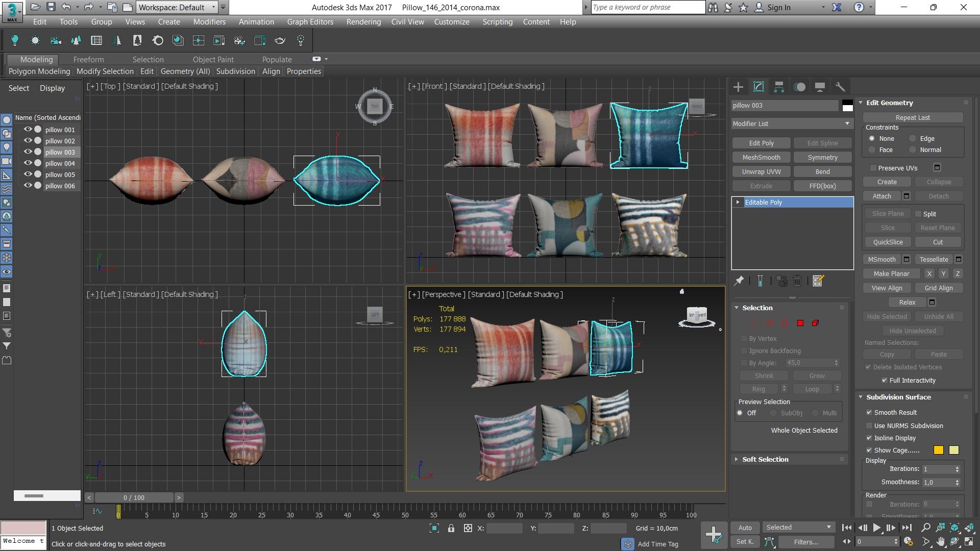
Task: Click the MeshSmooth modifier button
Action: click(761, 157)
